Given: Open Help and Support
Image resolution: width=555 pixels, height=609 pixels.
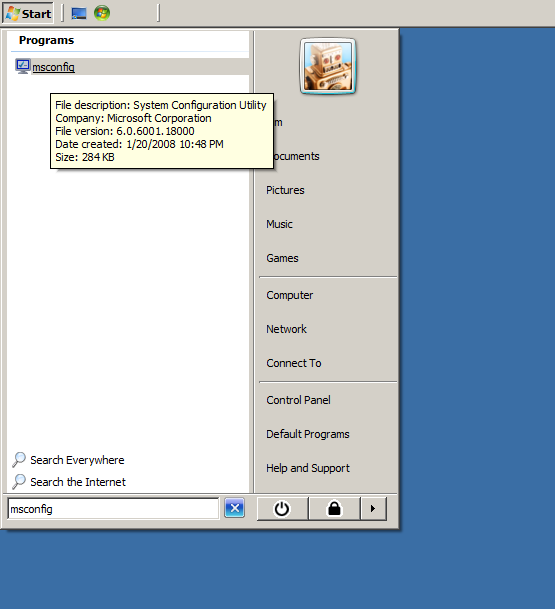Looking at the screenshot, I should click(x=308, y=468).
